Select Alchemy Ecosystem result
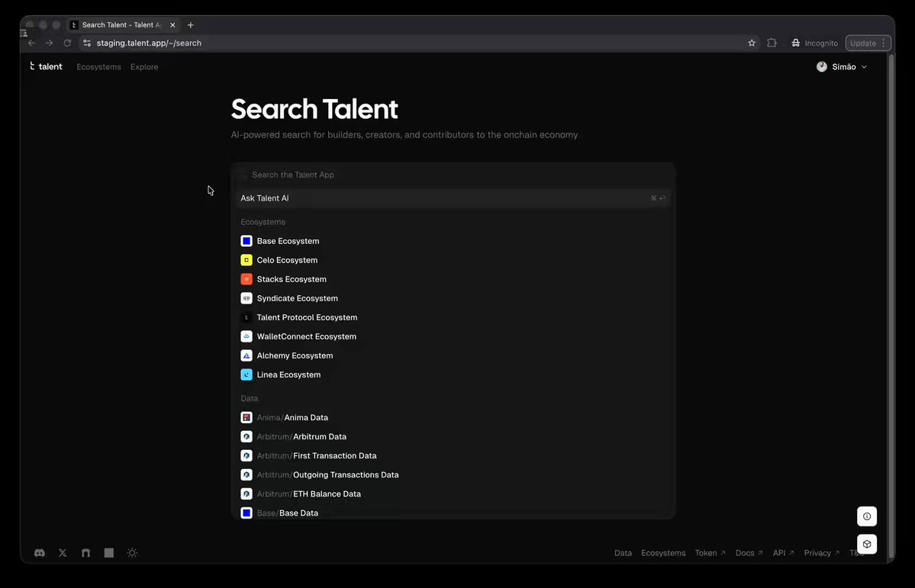The height and width of the screenshot is (588, 915). point(453,355)
